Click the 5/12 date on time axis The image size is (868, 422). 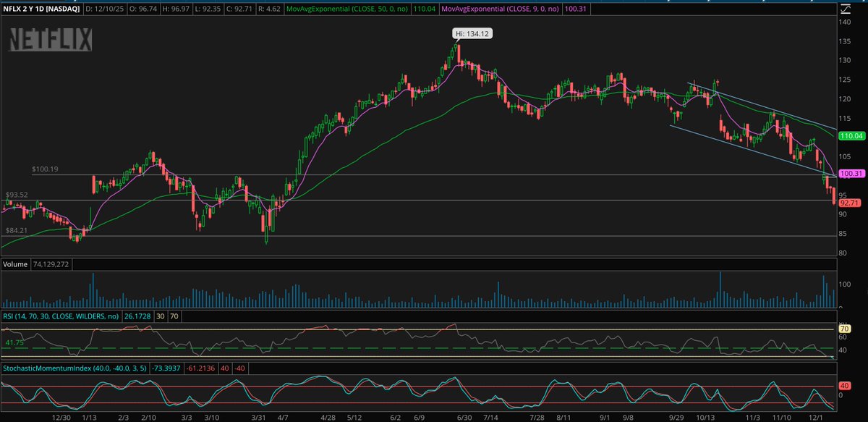tap(354, 418)
